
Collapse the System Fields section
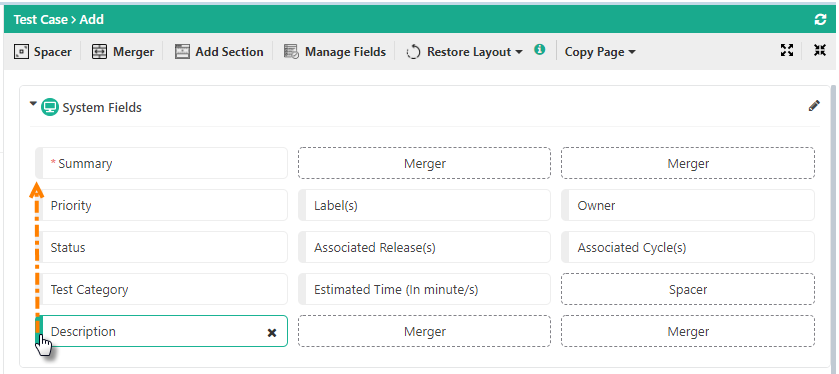click(34, 104)
